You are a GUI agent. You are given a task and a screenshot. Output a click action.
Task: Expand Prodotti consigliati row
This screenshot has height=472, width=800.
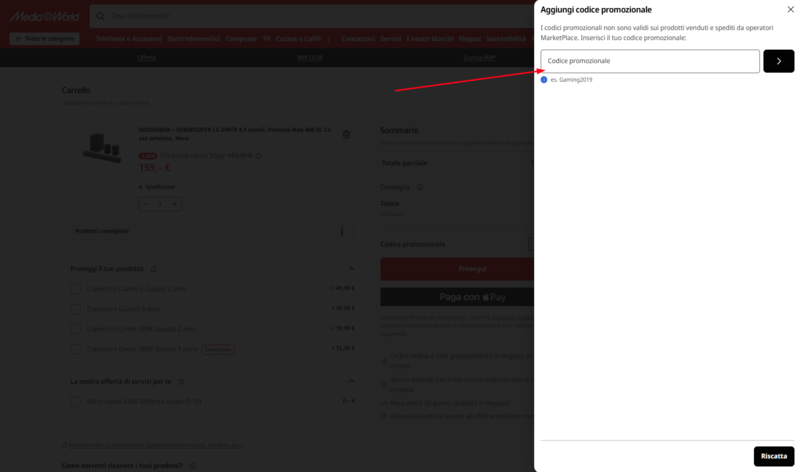click(212, 231)
